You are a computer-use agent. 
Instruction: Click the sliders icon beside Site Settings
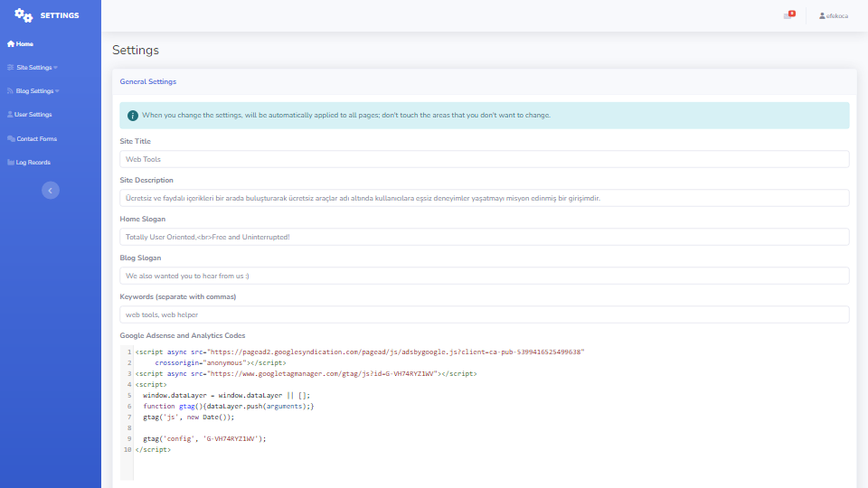[11, 68]
